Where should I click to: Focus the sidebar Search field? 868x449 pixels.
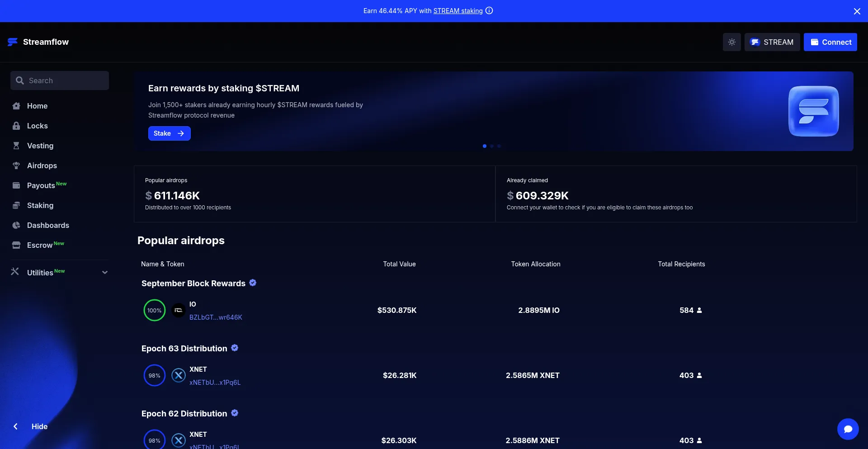click(x=60, y=80)
